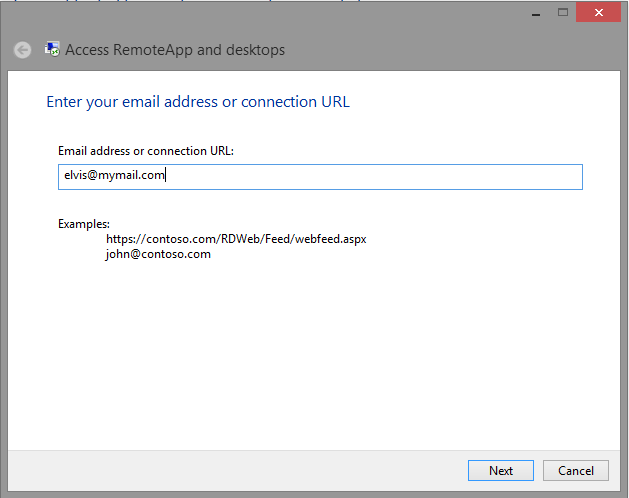Click empty footer strip left of Next
Viewport: 629px width, 498px height.
coord(237,470)
